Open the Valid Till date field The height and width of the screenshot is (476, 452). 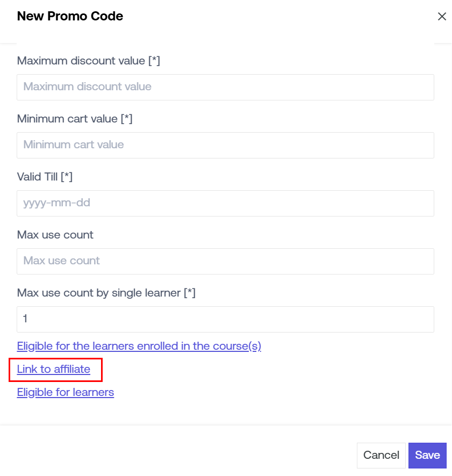(x=225, y=203)
